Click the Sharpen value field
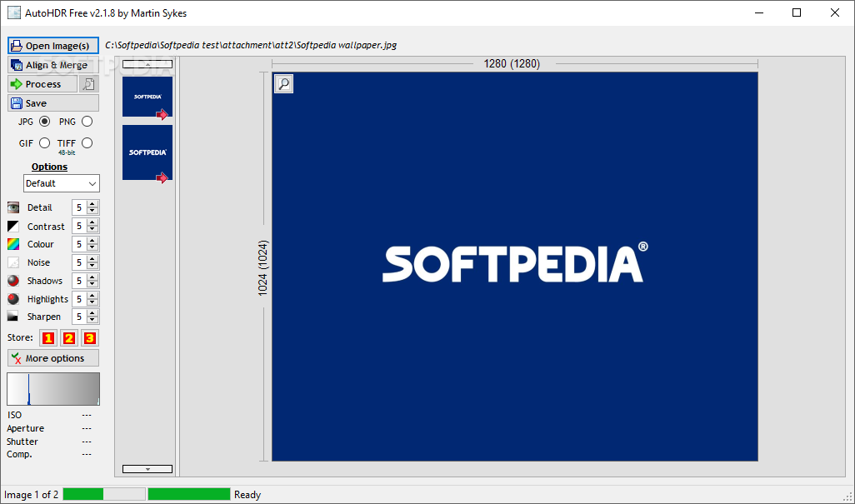This screenshot has height=504, width=855. (x=80, y=317)
